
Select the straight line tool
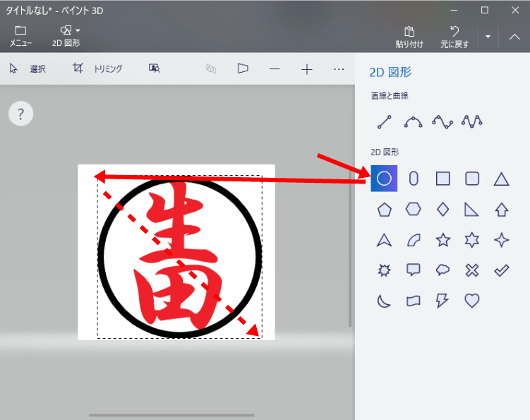(385, 121)
